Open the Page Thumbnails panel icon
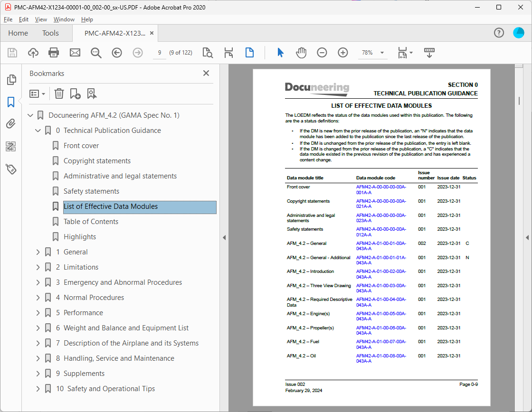Viewport: 532px width, 412px height. 11,79
